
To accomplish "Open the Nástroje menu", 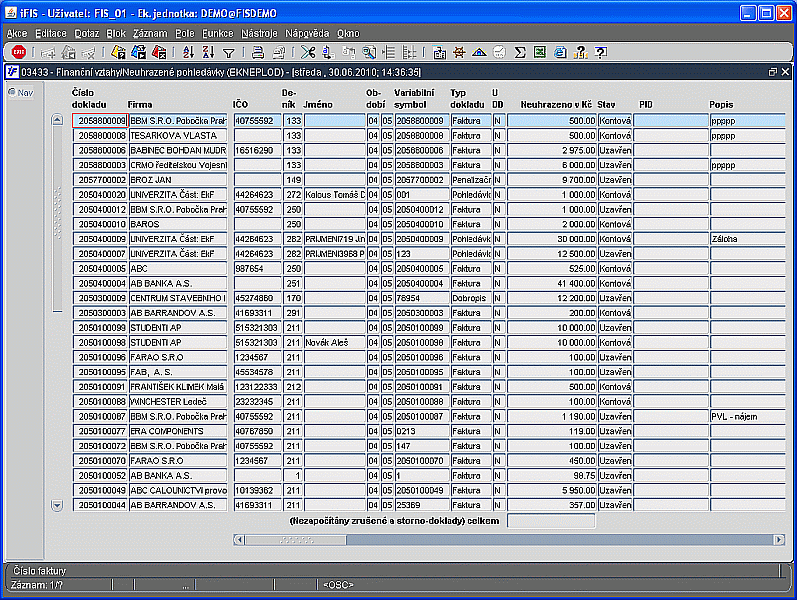I will pos(259,33).
